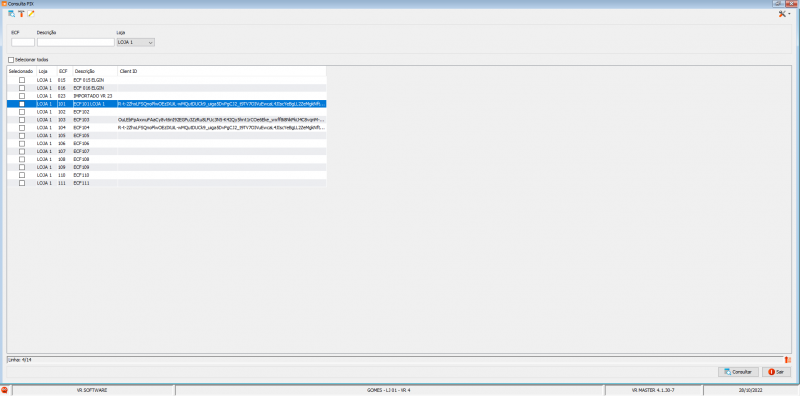Click the Descrição filter input field
Image resolution: width=800 pixels, height=396 pixels.
pyautogui.click(x=76, y=42)
